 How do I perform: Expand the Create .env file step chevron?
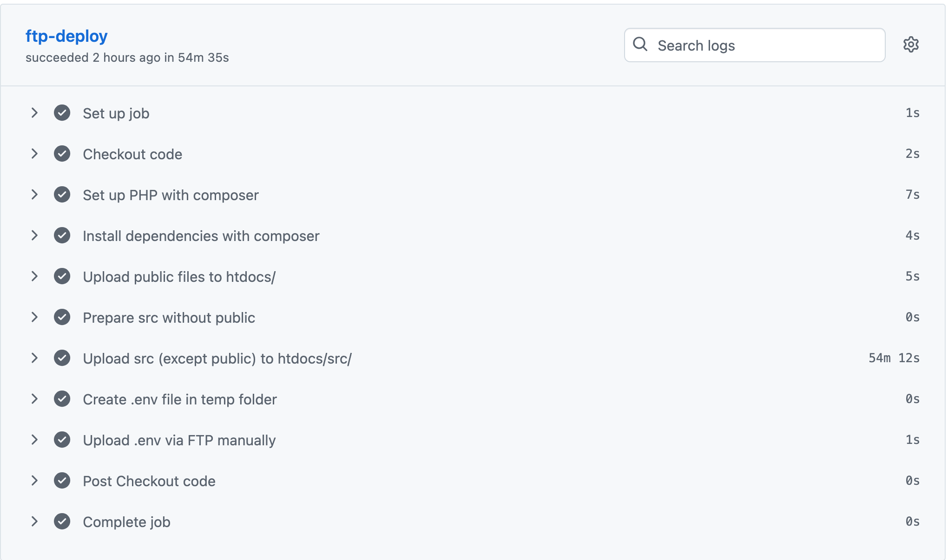(34, 399)
